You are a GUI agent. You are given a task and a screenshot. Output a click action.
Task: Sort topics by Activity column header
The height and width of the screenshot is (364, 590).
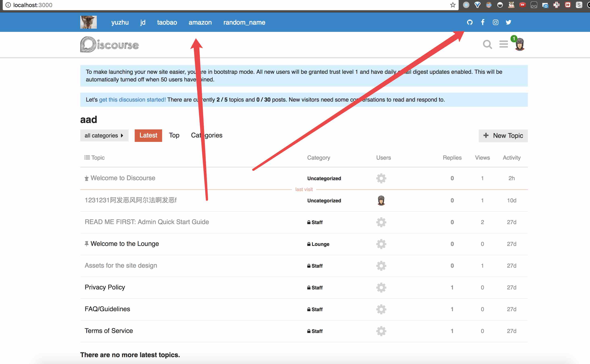(511, 158)
